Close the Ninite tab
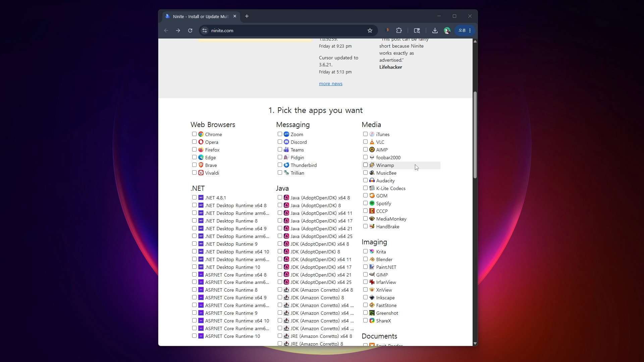644x362 pixels. [235, 16]
